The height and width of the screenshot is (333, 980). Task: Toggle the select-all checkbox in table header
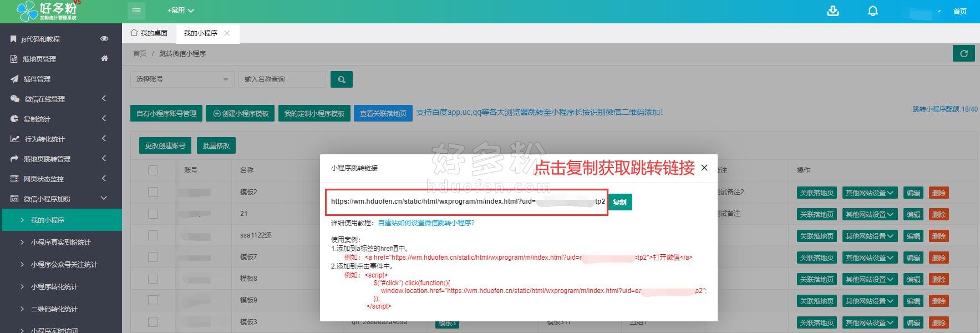153,170
